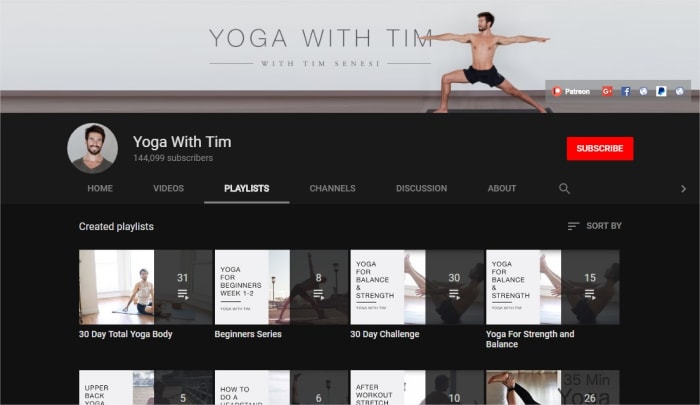Open the last globe icon in the banner

(x=679, y=92)
